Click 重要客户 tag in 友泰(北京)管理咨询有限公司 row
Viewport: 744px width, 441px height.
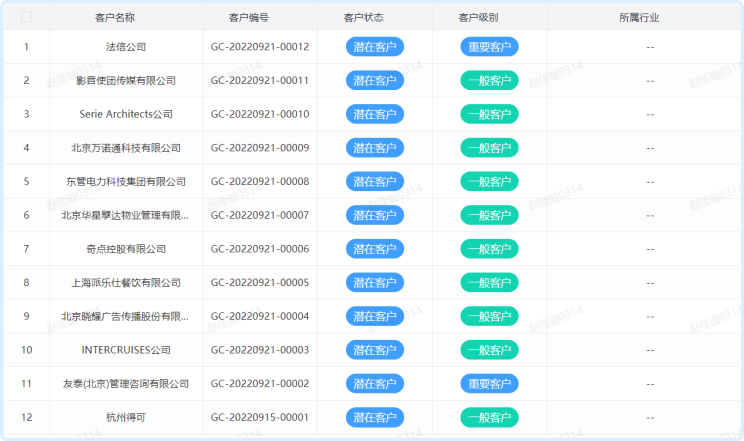489,384
